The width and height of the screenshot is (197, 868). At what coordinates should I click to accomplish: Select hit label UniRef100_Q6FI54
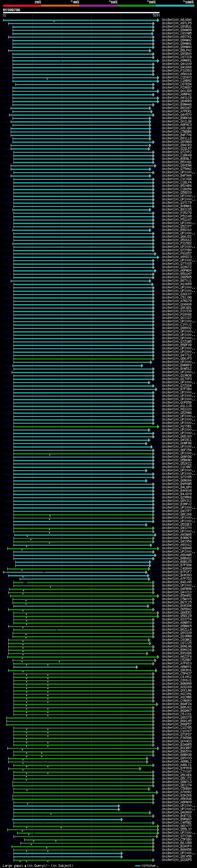(x=177, y=450)
